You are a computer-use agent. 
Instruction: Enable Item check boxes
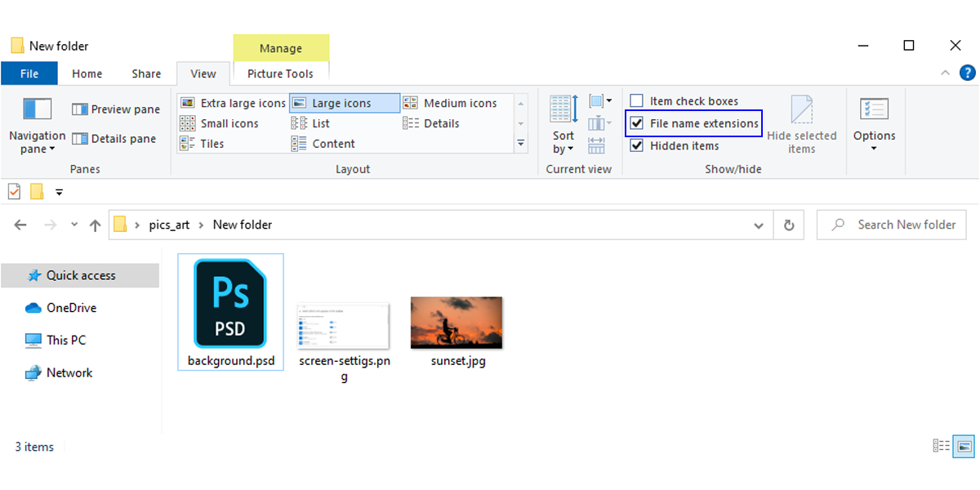tap(684, 101)
